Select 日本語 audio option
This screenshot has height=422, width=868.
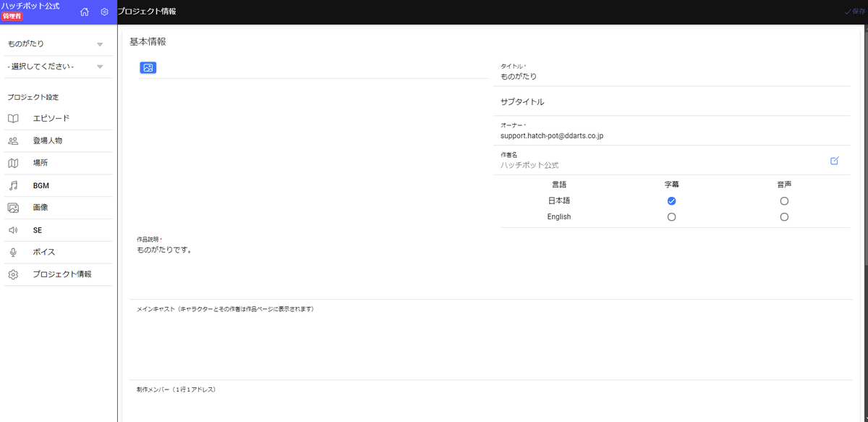coord(784,201)
